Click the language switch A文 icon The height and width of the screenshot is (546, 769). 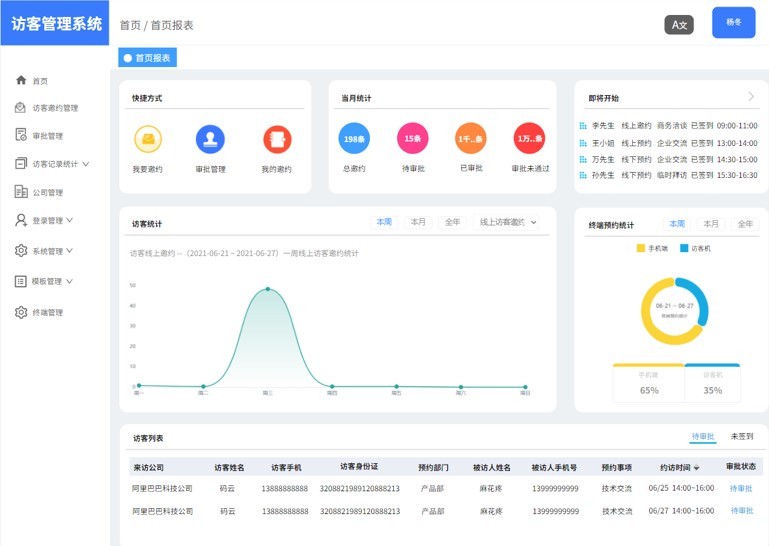click(x=679, y=24)
